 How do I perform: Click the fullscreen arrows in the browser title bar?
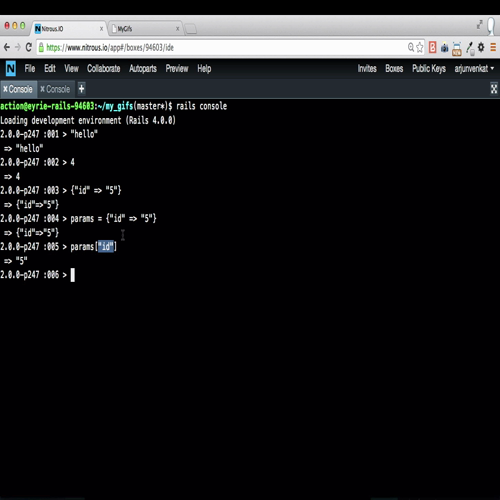[x=479, y=24]
